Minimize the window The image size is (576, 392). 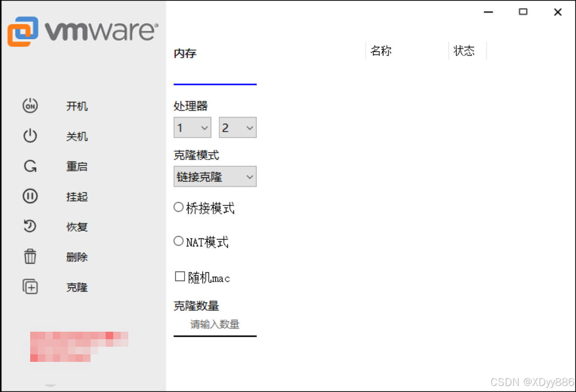click(488, 12)
